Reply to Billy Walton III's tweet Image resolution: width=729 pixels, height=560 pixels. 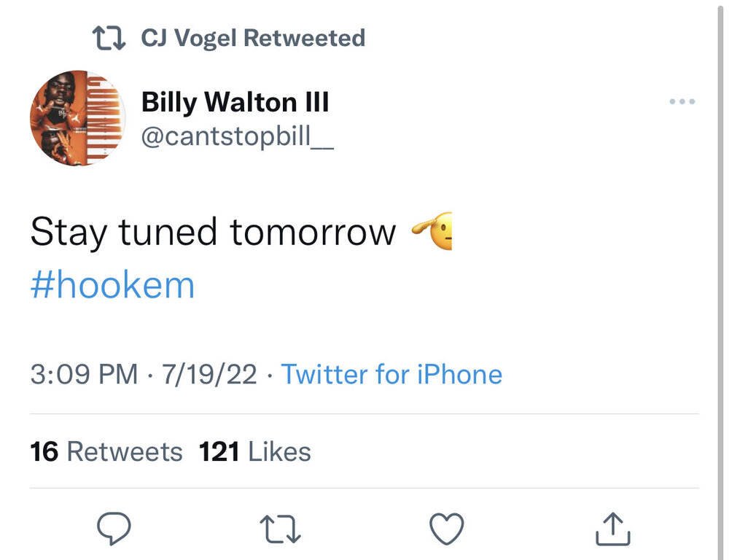click(113, 529)
